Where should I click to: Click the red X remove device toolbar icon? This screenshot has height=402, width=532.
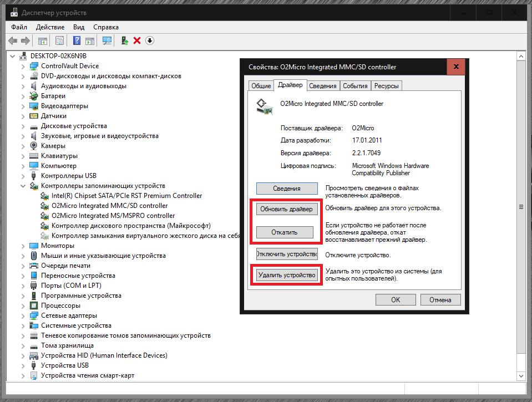click(x=137, y=40)
